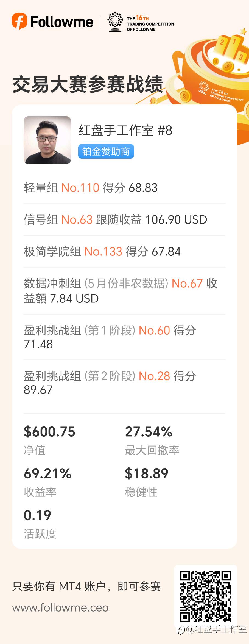The width and height of the screenshot is (249, 644).
Task: Select the 信号组 No.63 ranking row
Action: point(115,220)
